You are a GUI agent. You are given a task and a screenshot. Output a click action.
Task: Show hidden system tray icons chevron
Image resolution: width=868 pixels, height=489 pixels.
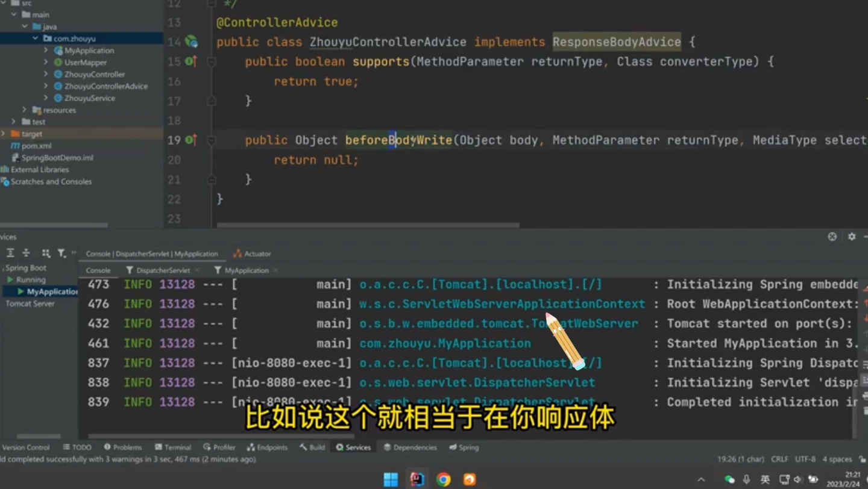701,480
